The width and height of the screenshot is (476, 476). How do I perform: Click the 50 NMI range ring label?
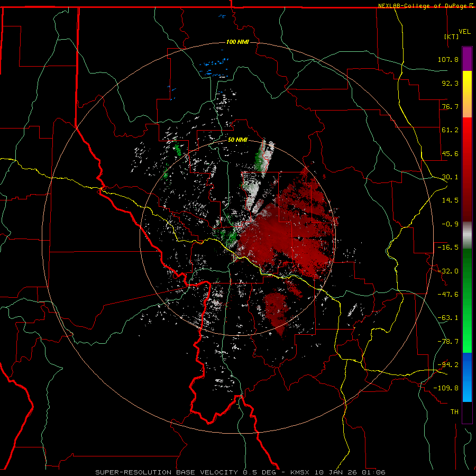tap(237, 140)
